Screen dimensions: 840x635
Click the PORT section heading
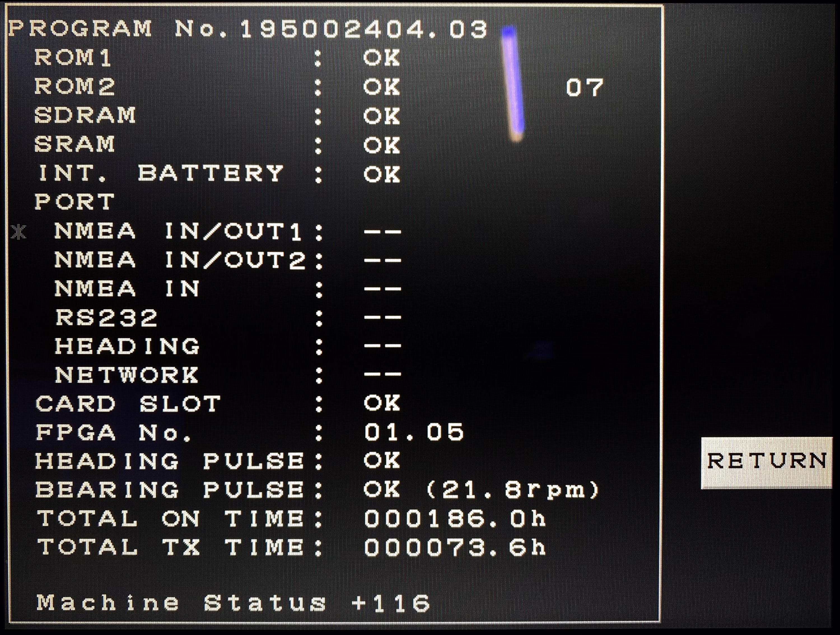(x=74, y=202)
